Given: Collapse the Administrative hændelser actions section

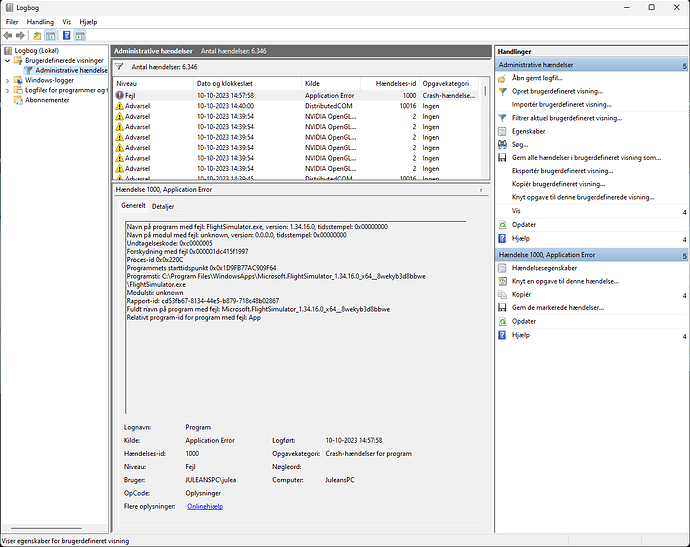Looking at the screenshot, I should 684,66.
